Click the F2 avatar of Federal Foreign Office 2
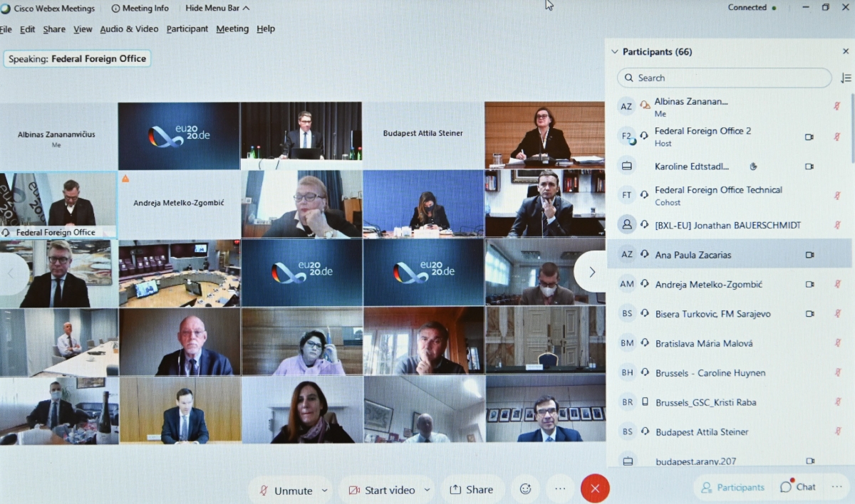The height and width of the screenshot is (504, 855). click(x=626, y=136)
